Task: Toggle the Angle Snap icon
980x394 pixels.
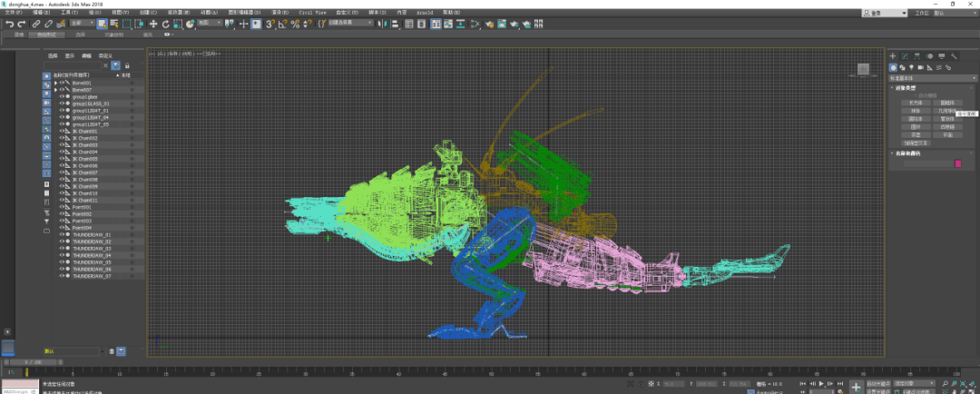Action: (283, 24)
